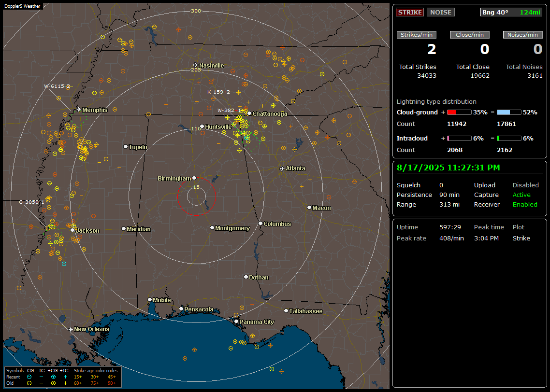Click the red STRIKE indicator
This screenshot has height=392, width=550.
click(x=410, y=12)
